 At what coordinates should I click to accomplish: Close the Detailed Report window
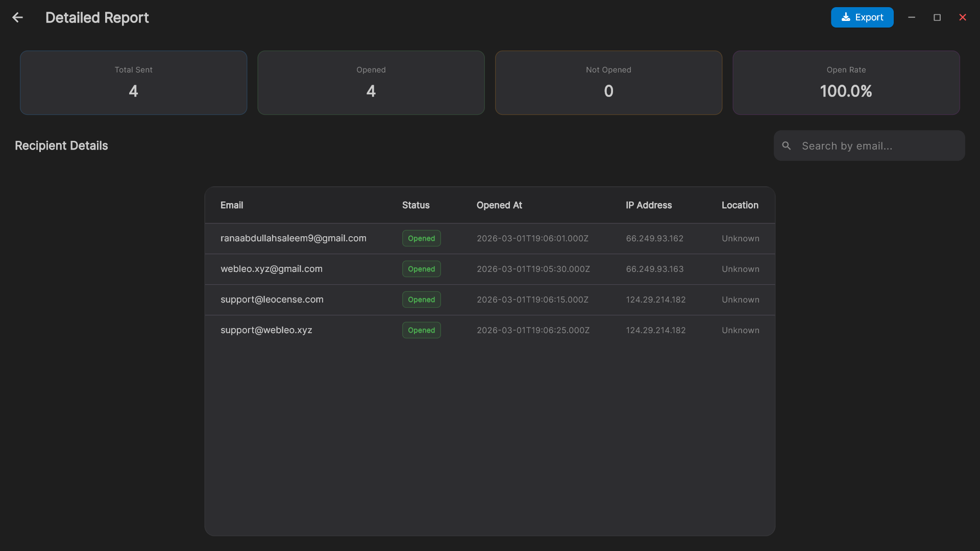[963, 17]
